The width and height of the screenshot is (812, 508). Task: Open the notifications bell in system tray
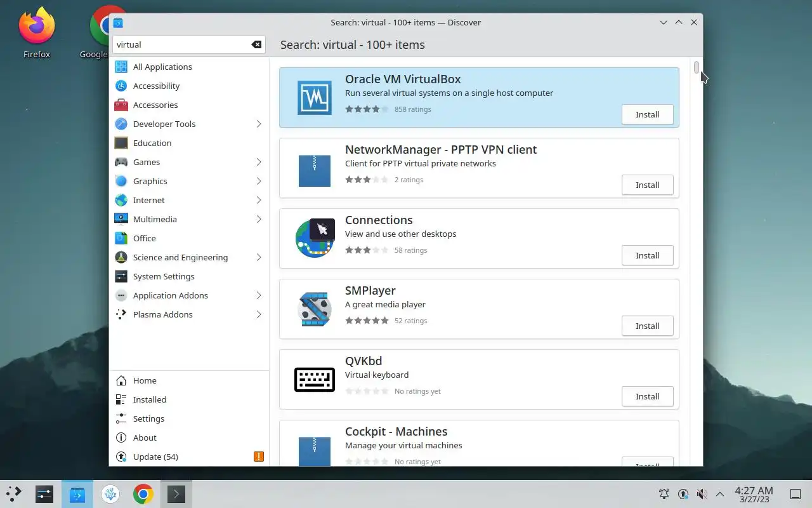[664, 494]
